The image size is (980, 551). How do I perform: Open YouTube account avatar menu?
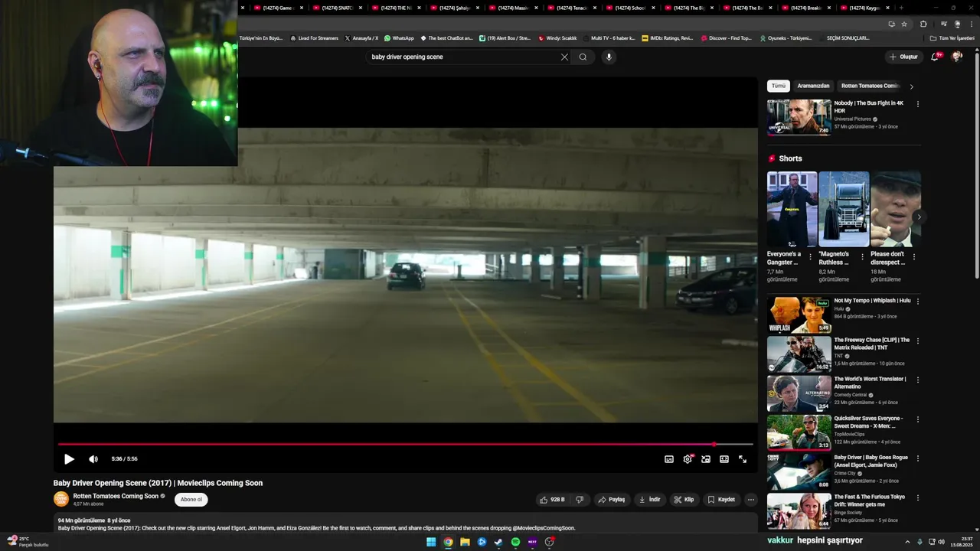click(957, 57)
